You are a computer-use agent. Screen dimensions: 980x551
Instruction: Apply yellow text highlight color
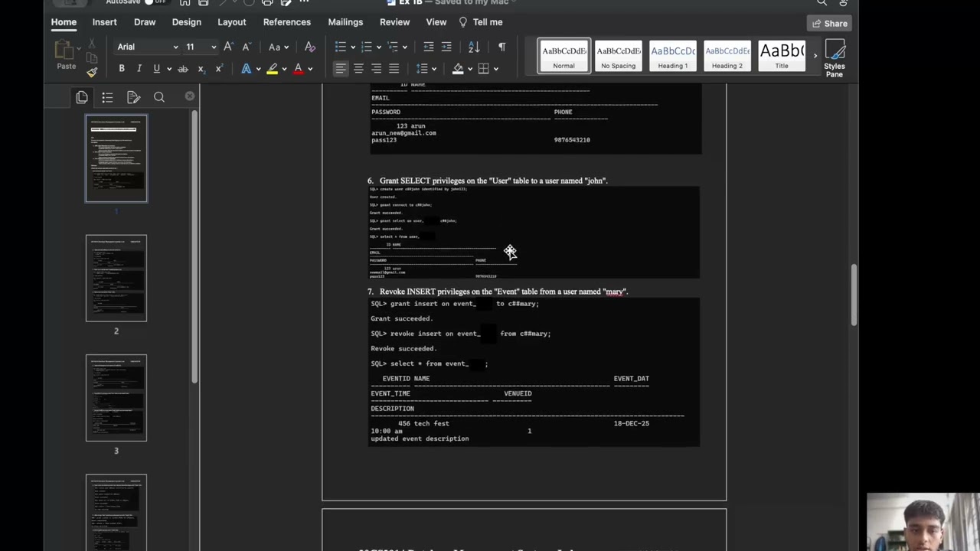(273, 69)
